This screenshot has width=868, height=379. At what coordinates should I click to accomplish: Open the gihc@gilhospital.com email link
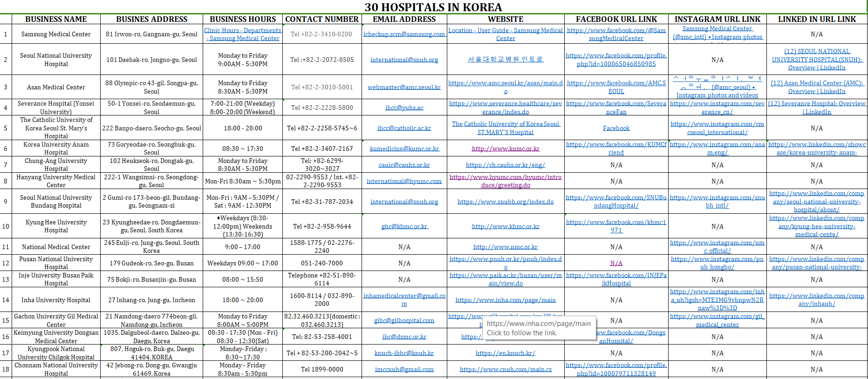(404, 320)
